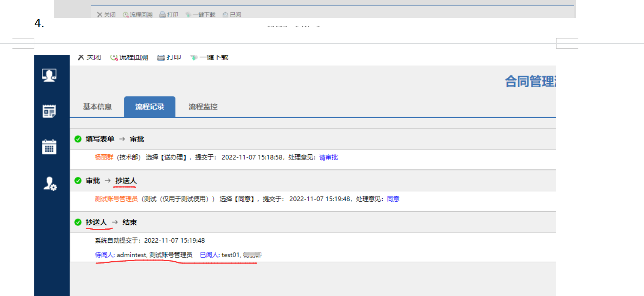This screenshot has height=296, width=644.
Task: Click the 填写表单 step heading
Action: click(x=100, y=139)
